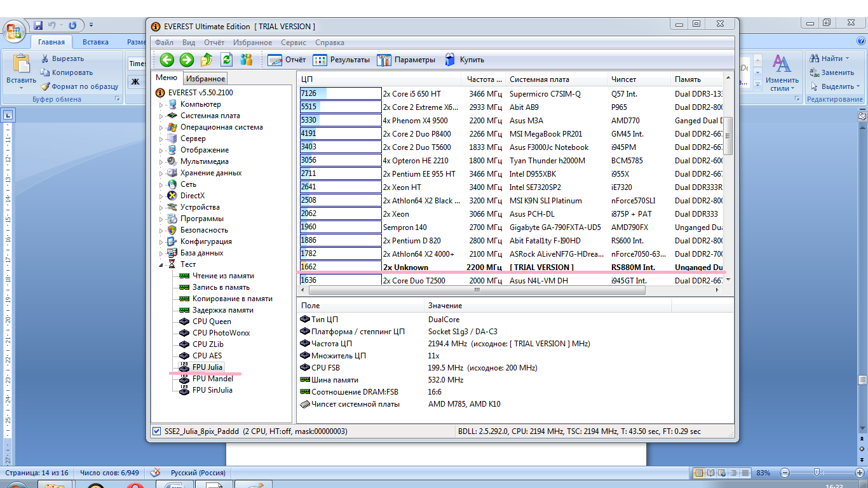Open the Главная ribbon tab in Word

51,43
